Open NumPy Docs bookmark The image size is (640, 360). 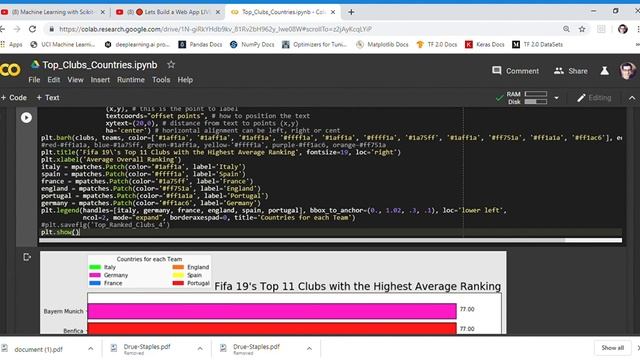coord(252,44)
